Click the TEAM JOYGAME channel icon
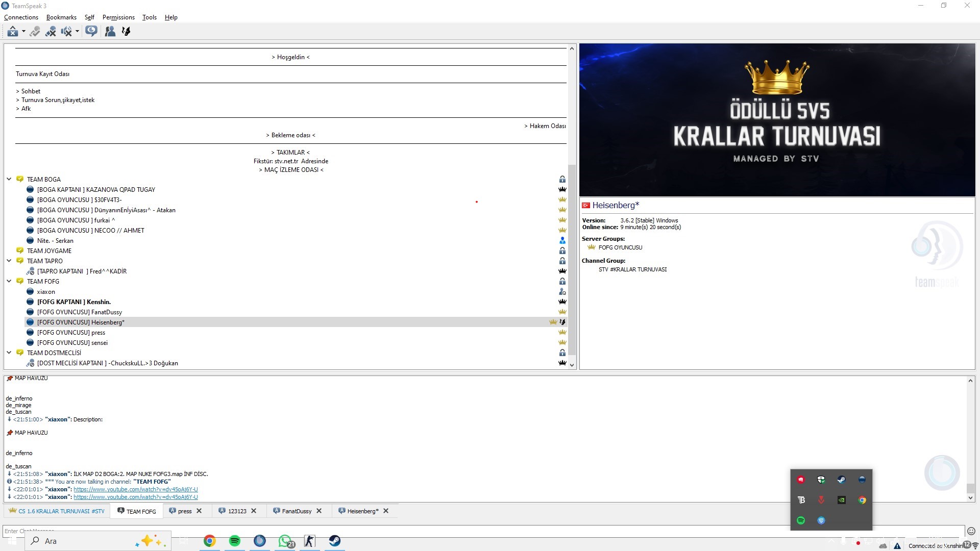The image size is (980, 551). coord(20,251)
